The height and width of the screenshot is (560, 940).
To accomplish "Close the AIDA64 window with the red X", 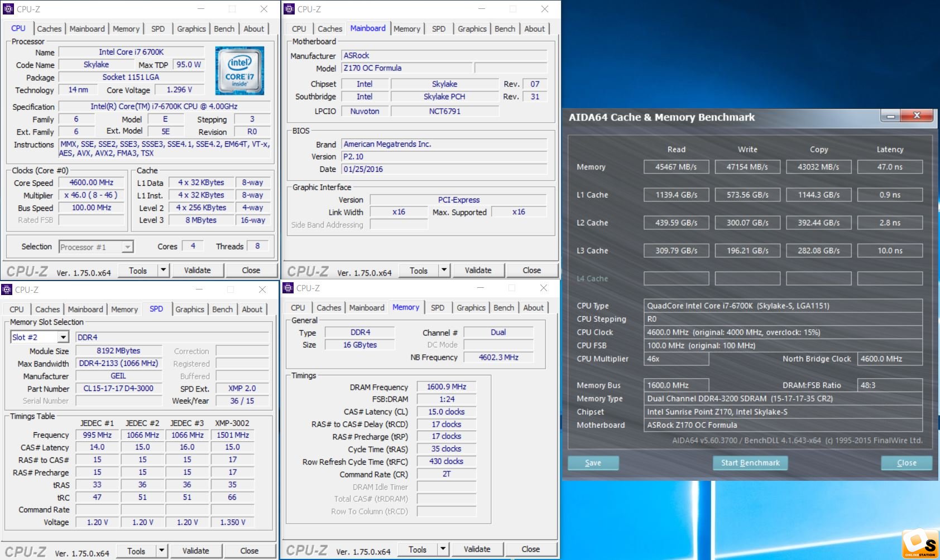I will (917, 115).
